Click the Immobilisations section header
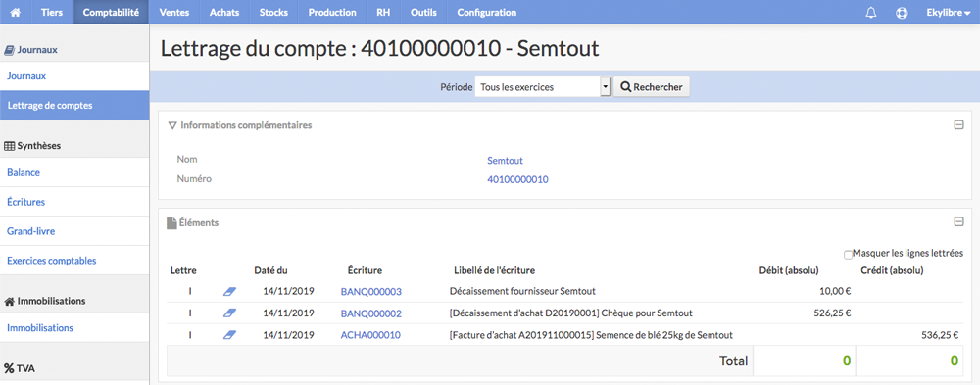Image resolution: width=980 pixels, height=385 pixels. point(44,301)
